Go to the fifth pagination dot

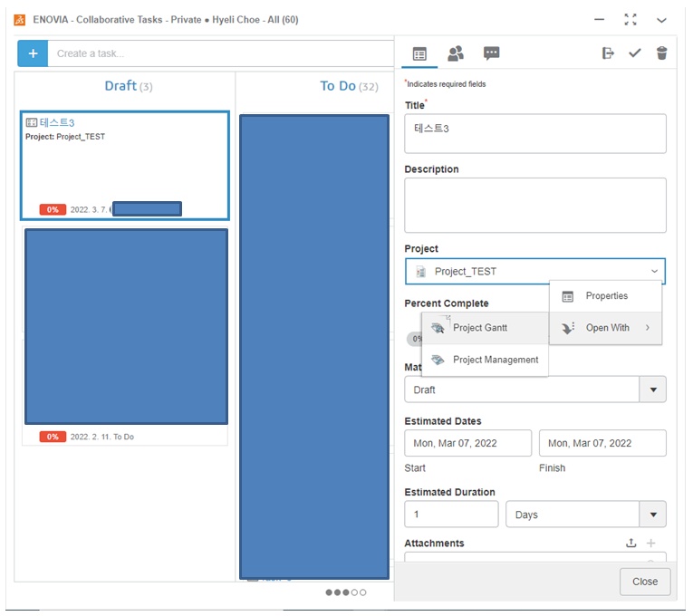pyautogui.click(x=363, y=592)
